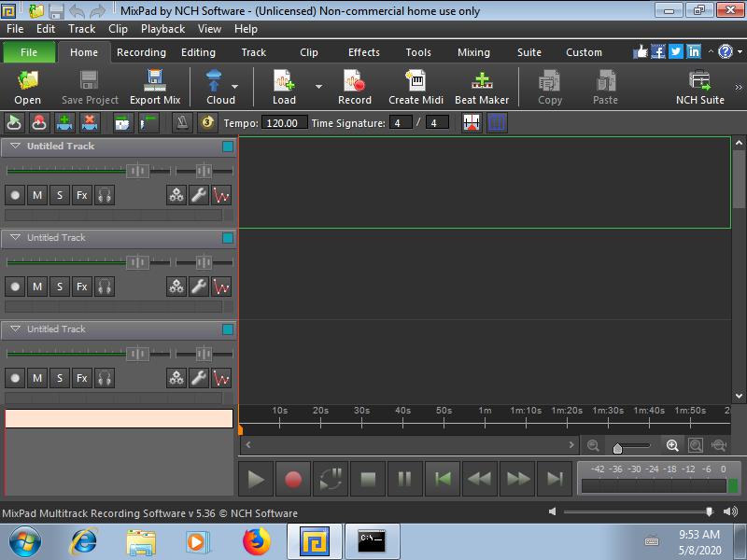Click the green File tab button
Screen dimensions: 747x560
point(29,52)
